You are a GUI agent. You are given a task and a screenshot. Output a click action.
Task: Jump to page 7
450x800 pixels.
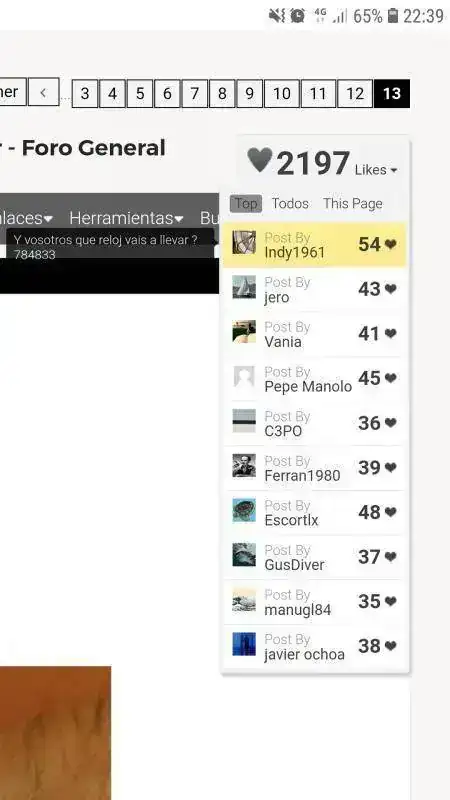pos(194,94)
